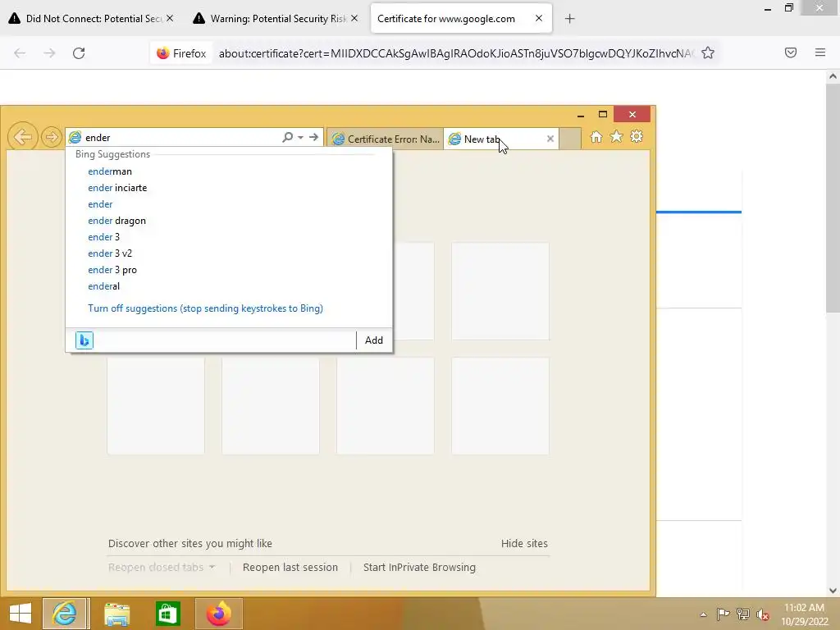Image resolution: width=840 pixels, height=630 pixels.
Task: Click Internet Explorer taskbar icon
Action: tap(64, 614)
